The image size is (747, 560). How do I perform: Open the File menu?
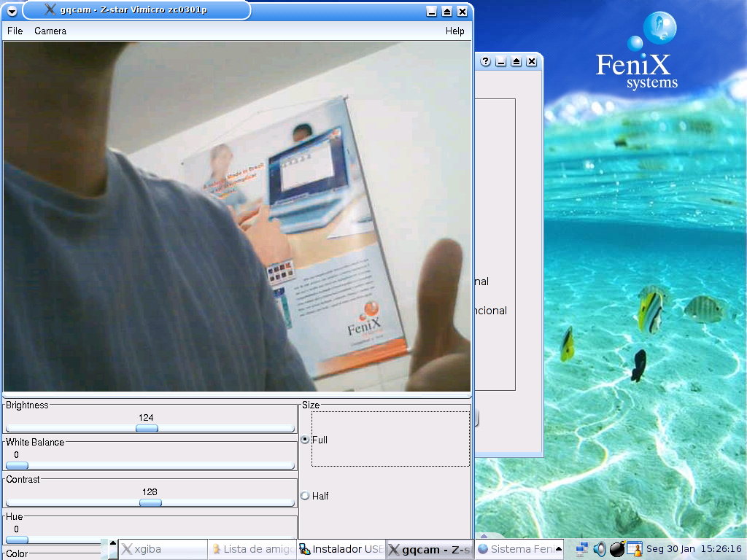tap(15, 31)
